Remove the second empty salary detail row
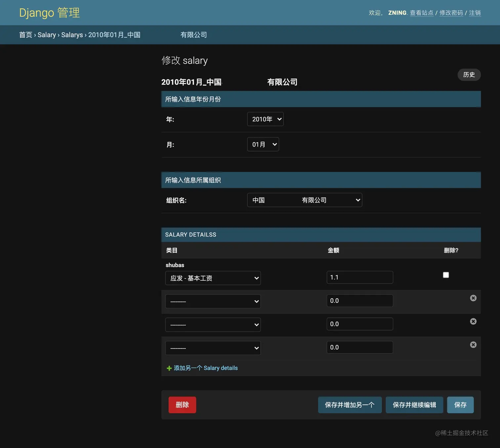 pyautogui.click(x=473, y=321)
